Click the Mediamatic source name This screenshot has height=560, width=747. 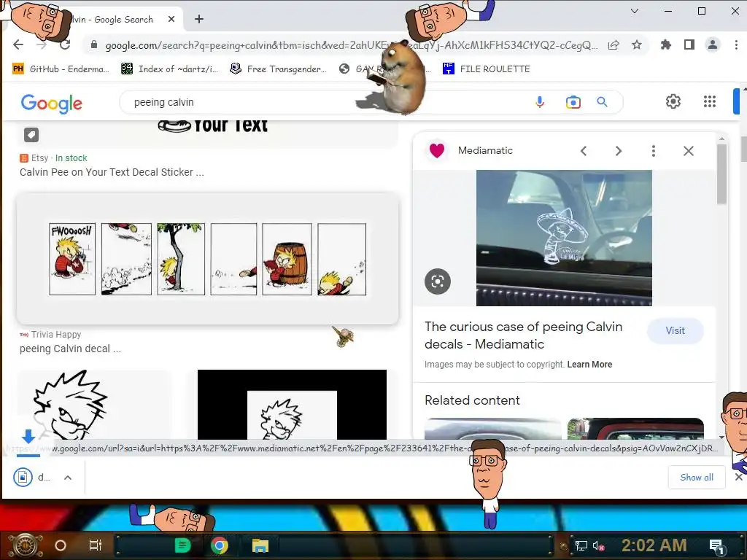485,150
